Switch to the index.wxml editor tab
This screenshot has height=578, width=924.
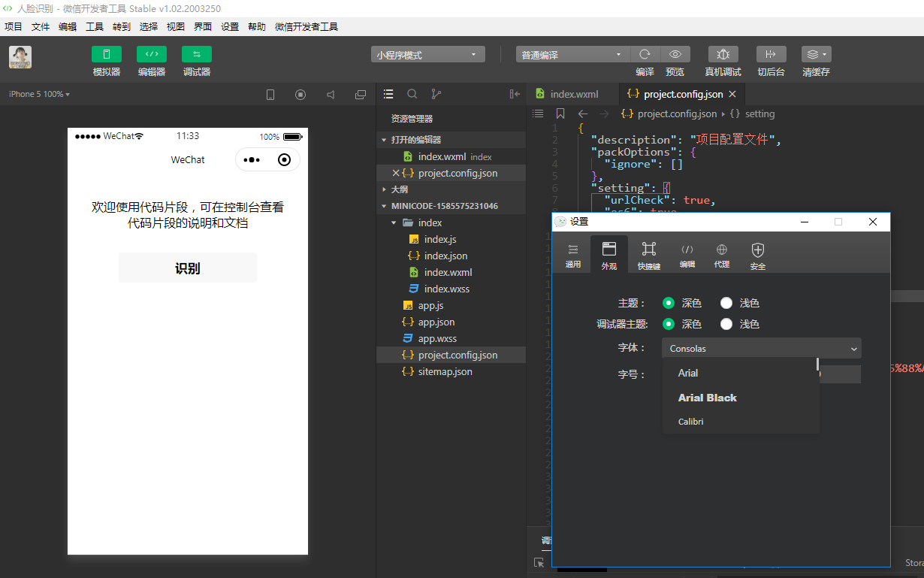pyautogui.click(x=574, y=94)
